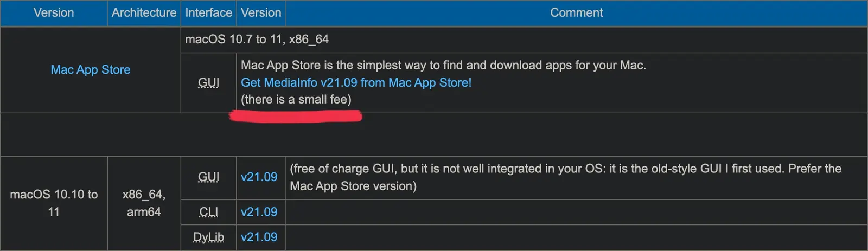Click the macOS 10.10 to 11 cell
The height and width of the screenshot is (251, 868).
(54, 203)
